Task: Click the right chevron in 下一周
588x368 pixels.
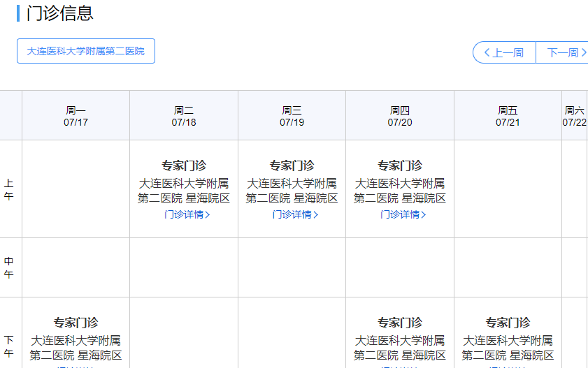Action: [583, 53]
